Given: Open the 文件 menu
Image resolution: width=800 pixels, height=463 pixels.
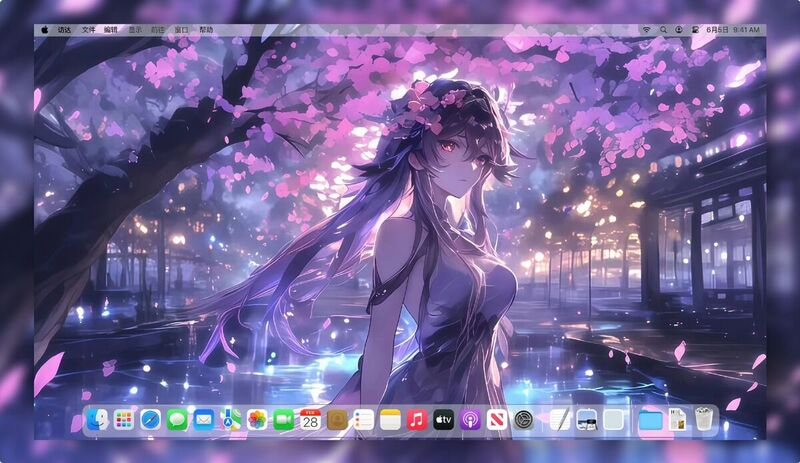Looking at the screenshot, I should pos(89,30).
